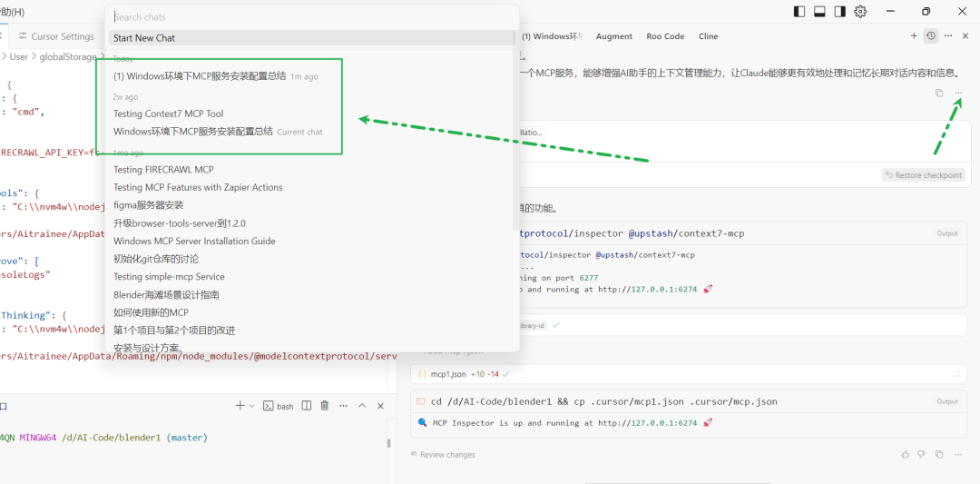Open bottom response more options ellipsis

[958, 454]
